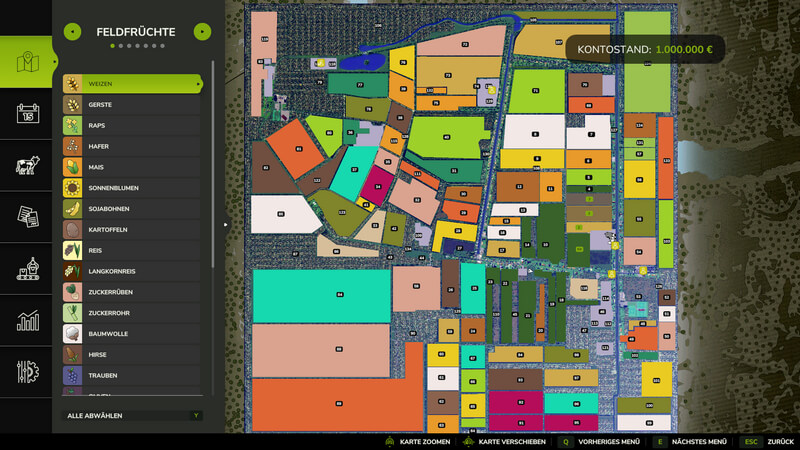
Task: Click Nächstes Menü in bottom bar
Action: coord(690,441)
